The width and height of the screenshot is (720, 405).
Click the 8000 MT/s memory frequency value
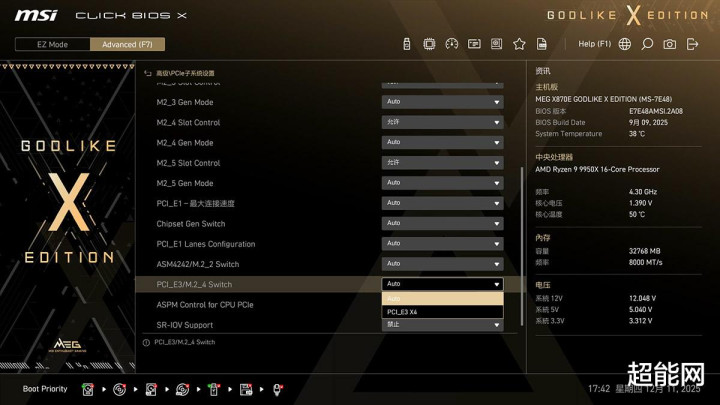coord(645,262)
